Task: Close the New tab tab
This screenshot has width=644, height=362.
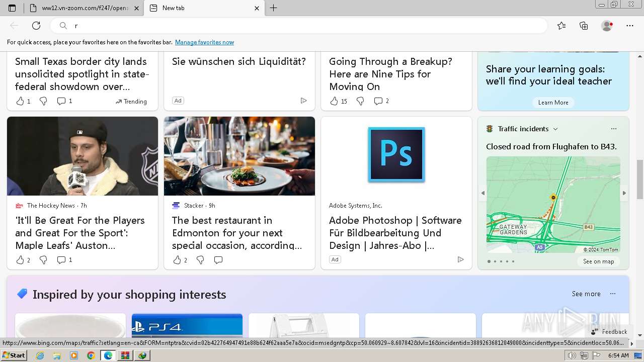Action: [257, 8]
